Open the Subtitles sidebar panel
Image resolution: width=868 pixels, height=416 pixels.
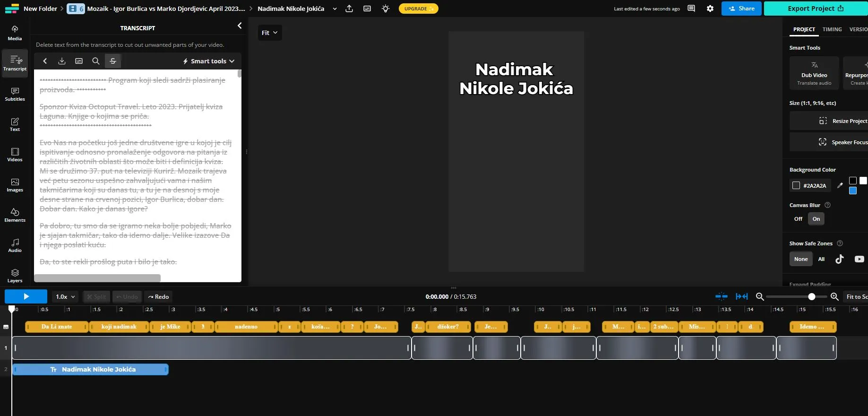(15, 94)
